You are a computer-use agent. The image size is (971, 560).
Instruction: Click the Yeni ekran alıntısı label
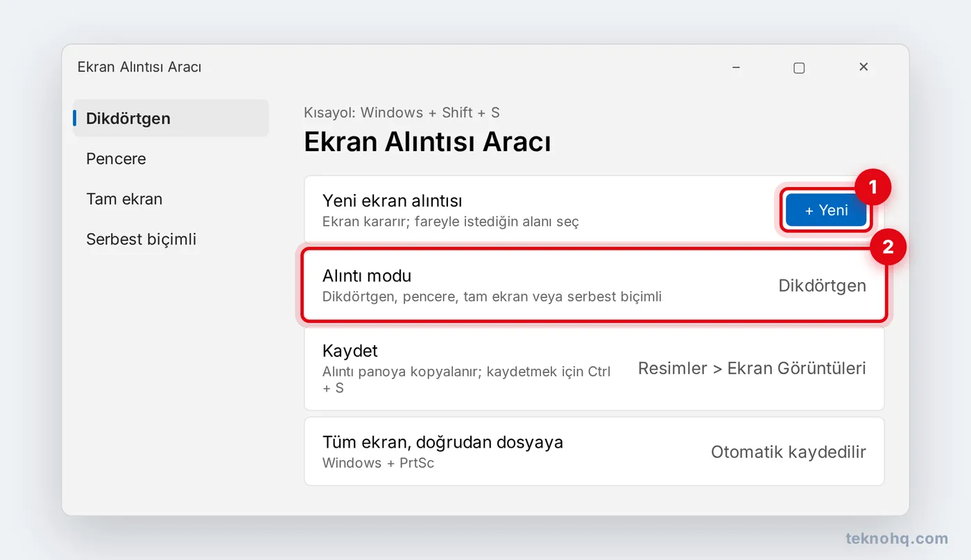pos(393,201)
